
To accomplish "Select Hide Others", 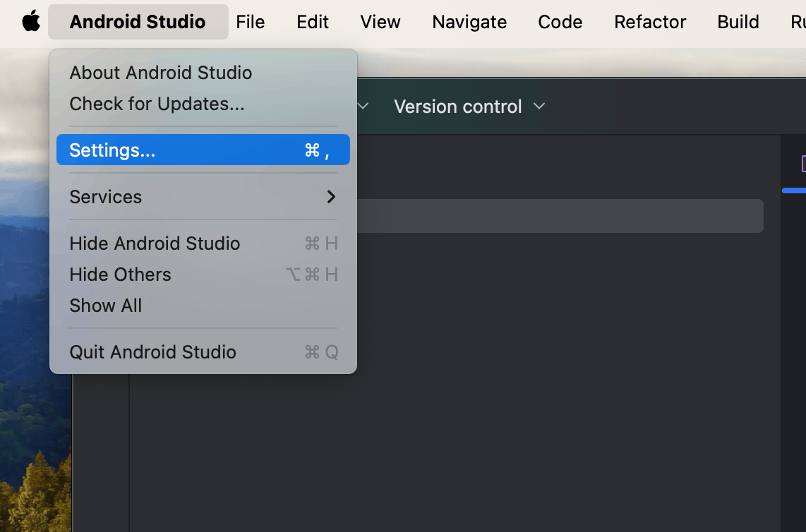I will (x=203, y=274).
